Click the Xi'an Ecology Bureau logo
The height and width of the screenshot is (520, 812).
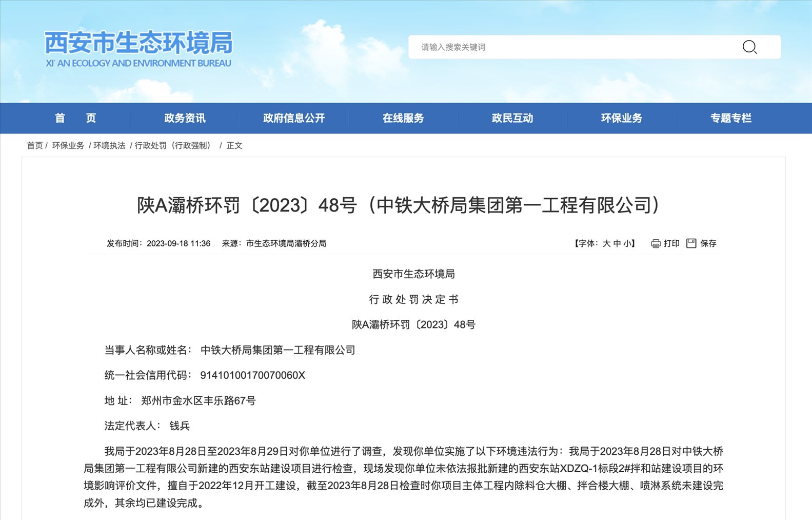click(x=138, y=49)
